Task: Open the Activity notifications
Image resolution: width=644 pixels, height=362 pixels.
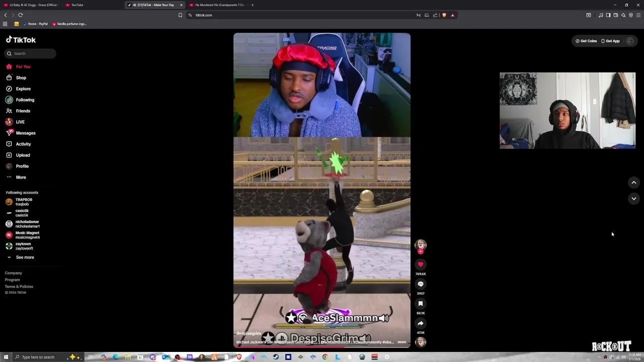Action: (x=19, y=144)
